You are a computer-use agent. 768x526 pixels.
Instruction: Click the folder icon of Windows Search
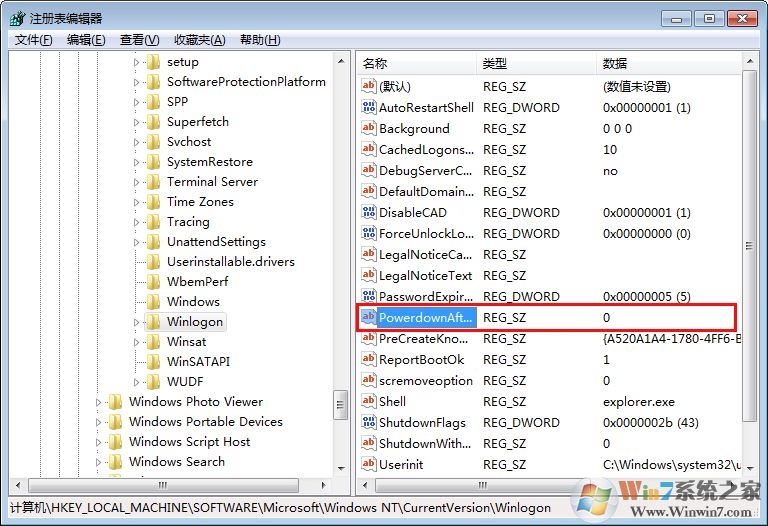point(115,461)
